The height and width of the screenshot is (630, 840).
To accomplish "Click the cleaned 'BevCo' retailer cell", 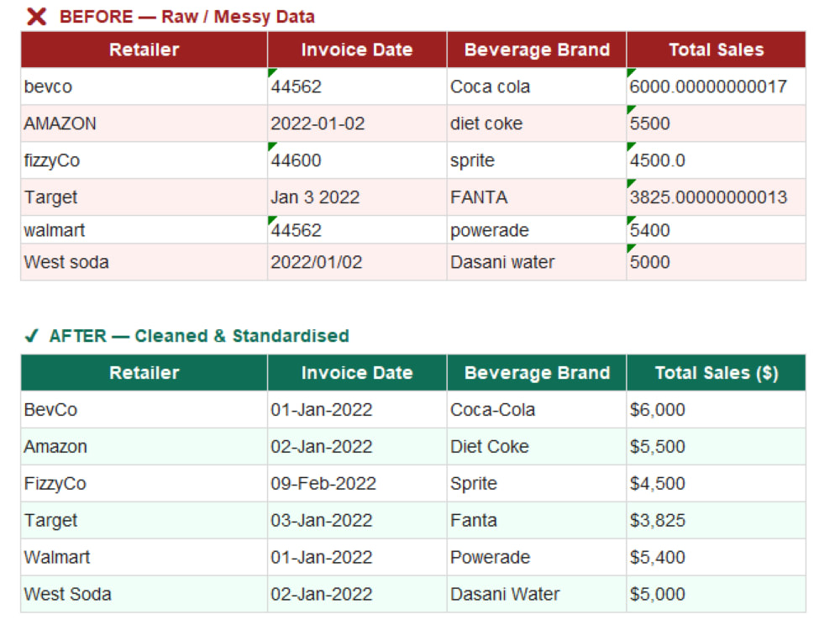I will [144, 410].
